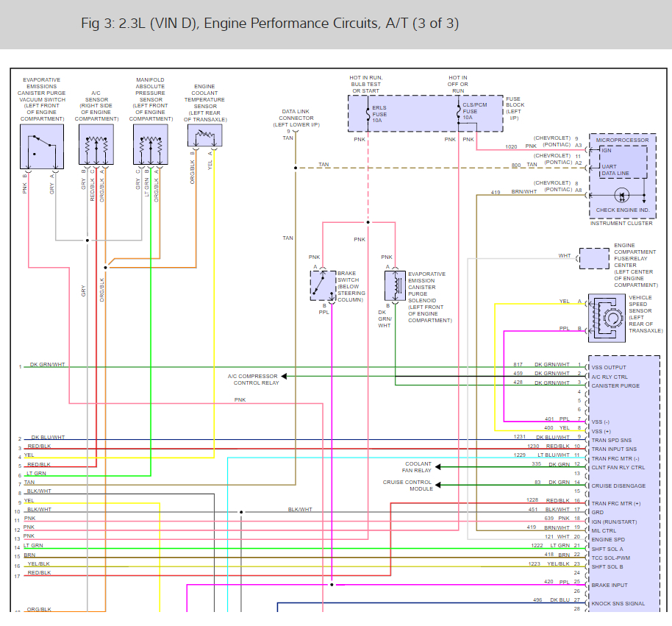672x626 pixels.
Task: Click the check engine indicator lamp symbol
Action: [621, 196]
